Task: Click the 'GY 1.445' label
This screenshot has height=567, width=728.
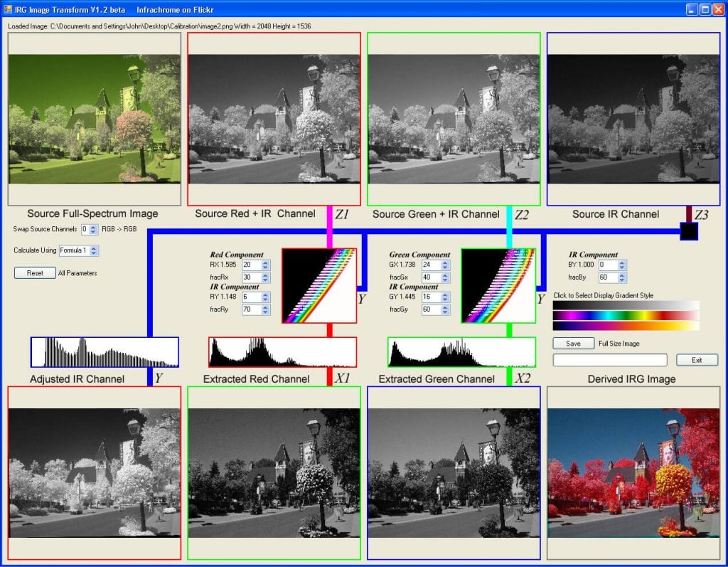Action: tap(402, 297)
